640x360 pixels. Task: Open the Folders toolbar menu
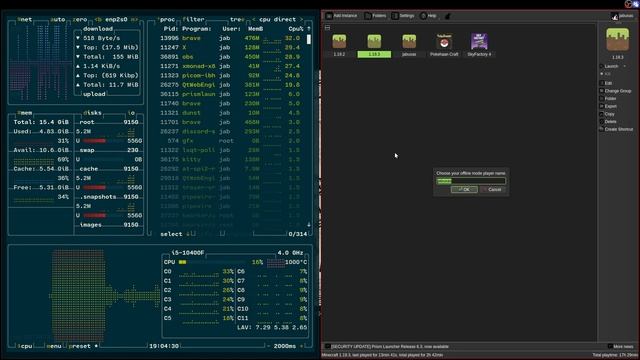tap(375, 16)
